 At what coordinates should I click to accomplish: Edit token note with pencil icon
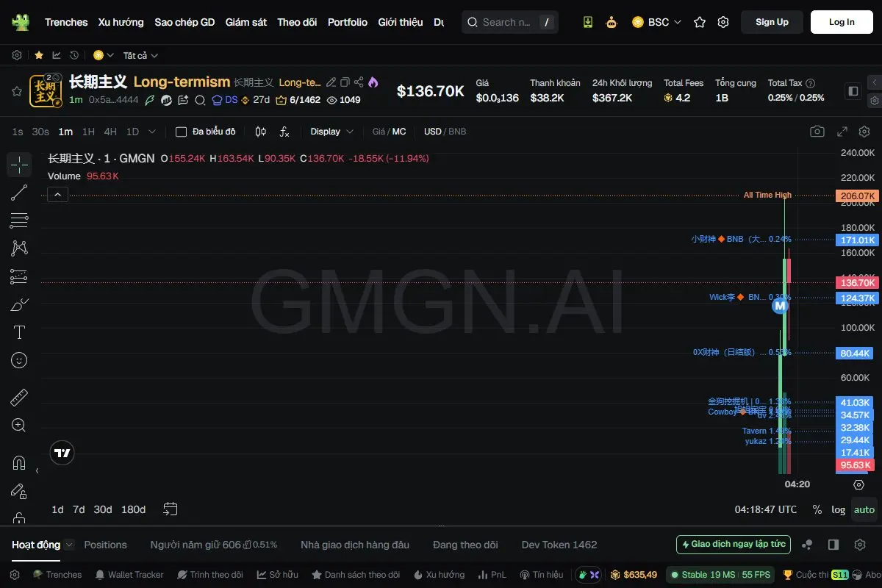(331, 82)
